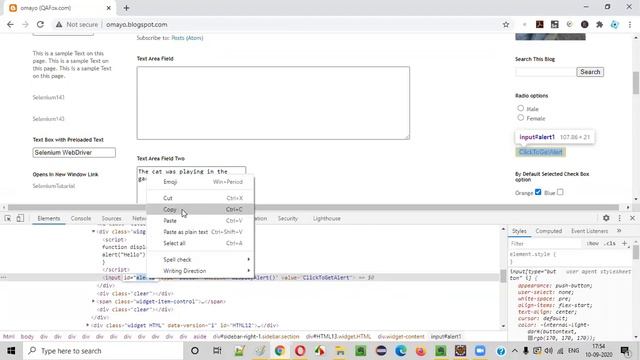Image resolution: width=640 pixels, height=360 pixels.
Task: Open DevTools settings gear
Action: [x=606, y=218]
